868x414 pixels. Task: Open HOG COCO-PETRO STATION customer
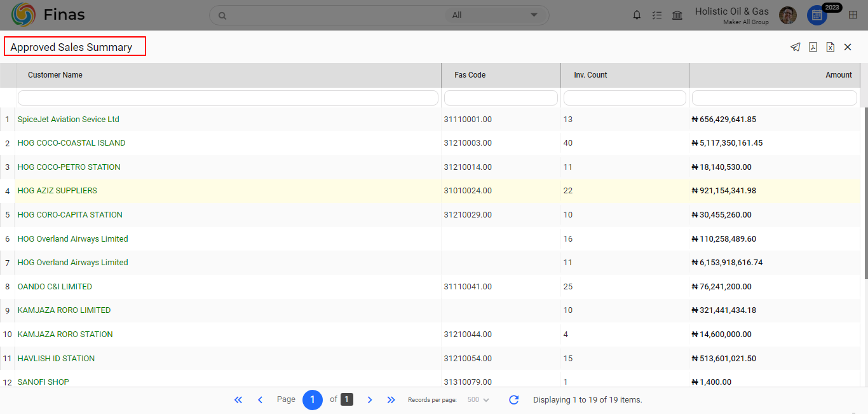tap(69, 167)
